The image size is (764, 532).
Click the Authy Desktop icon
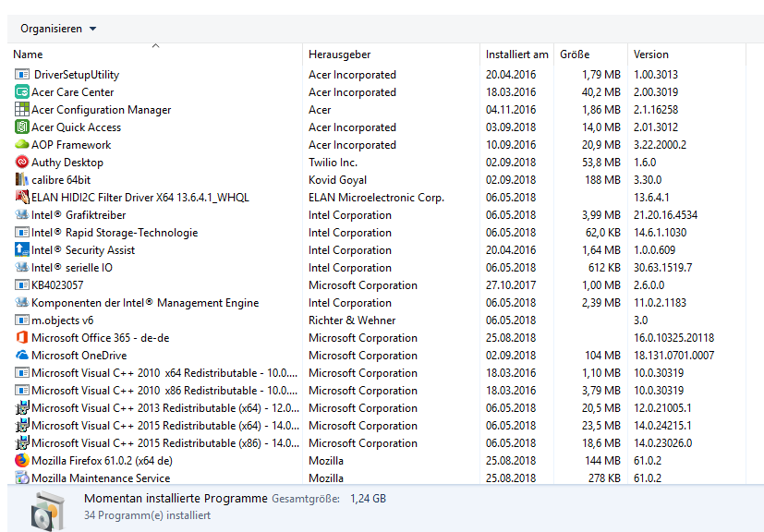[22, 163]
